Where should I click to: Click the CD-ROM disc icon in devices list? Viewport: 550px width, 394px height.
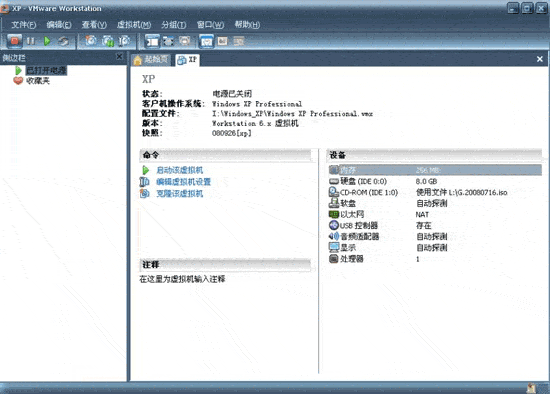(x=334, y=192)
